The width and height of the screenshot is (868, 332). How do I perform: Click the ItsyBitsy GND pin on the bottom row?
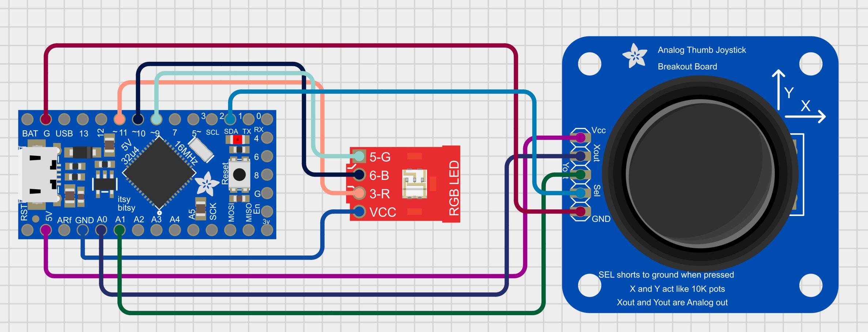point(83,230)
